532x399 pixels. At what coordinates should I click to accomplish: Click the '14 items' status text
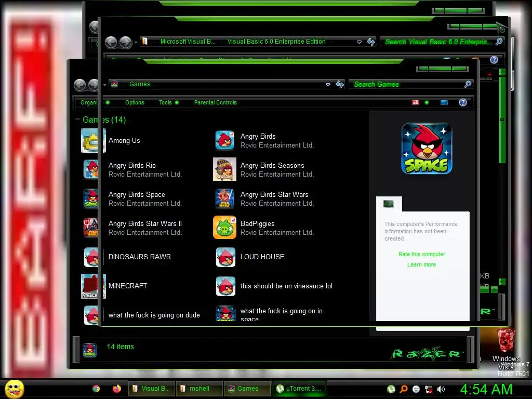pos(120,347)
